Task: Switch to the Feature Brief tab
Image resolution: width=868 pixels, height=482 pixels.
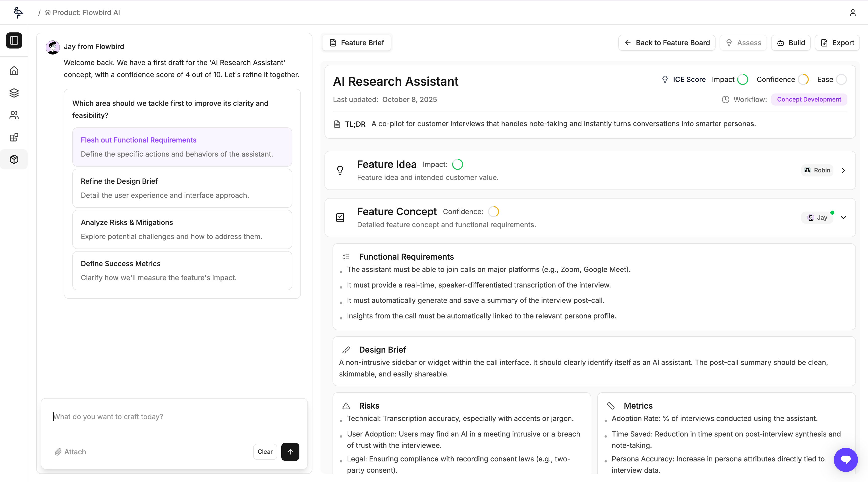Action: point(356,43)
